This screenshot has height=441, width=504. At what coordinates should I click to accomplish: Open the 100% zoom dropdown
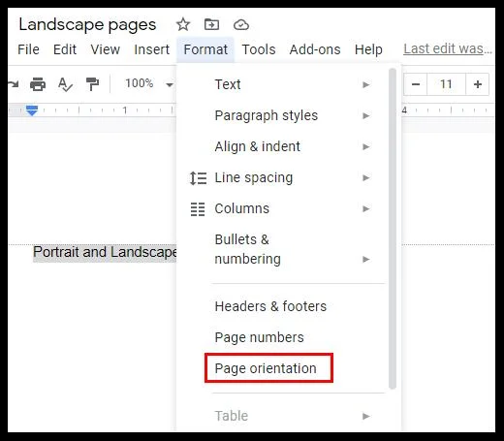coord(149,84)
